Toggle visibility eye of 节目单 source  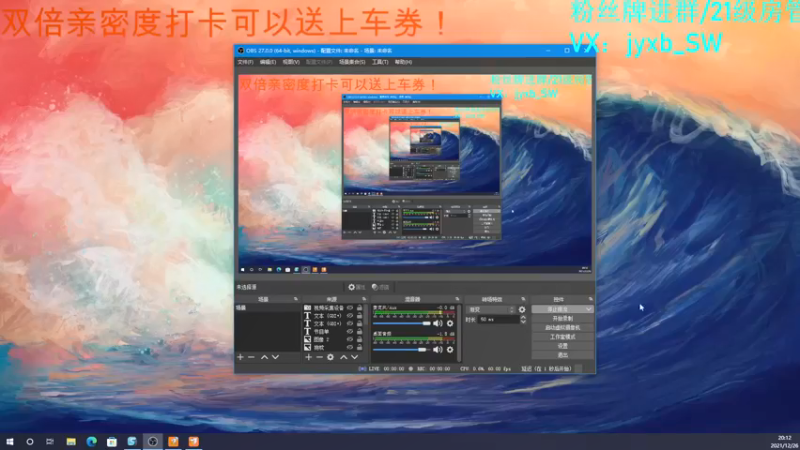point(350,332)
